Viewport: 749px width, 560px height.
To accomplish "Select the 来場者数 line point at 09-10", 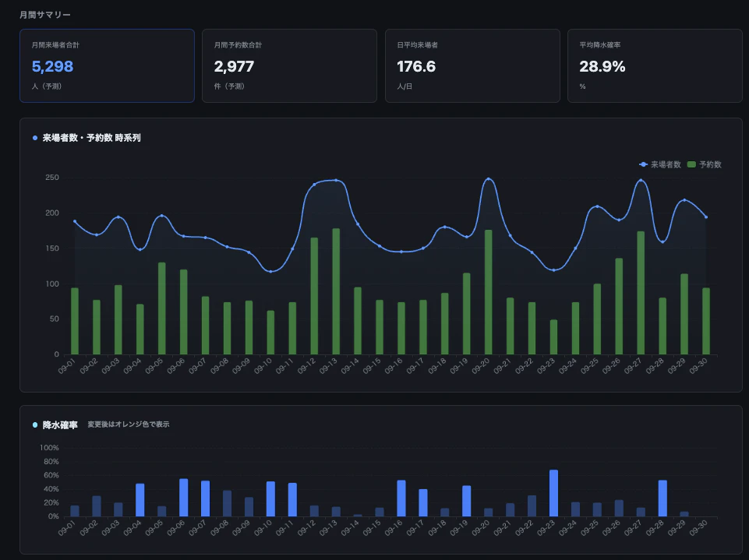I will [x=271, y=272].
